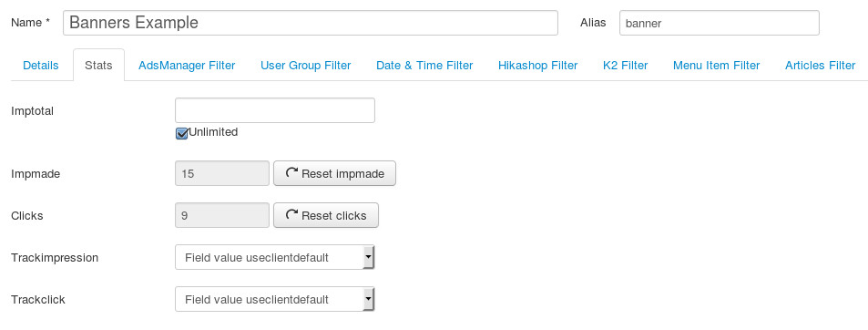868x330 pixels.
Task: Open the Trackclick dropdown
Action: [x=274, y=300]
